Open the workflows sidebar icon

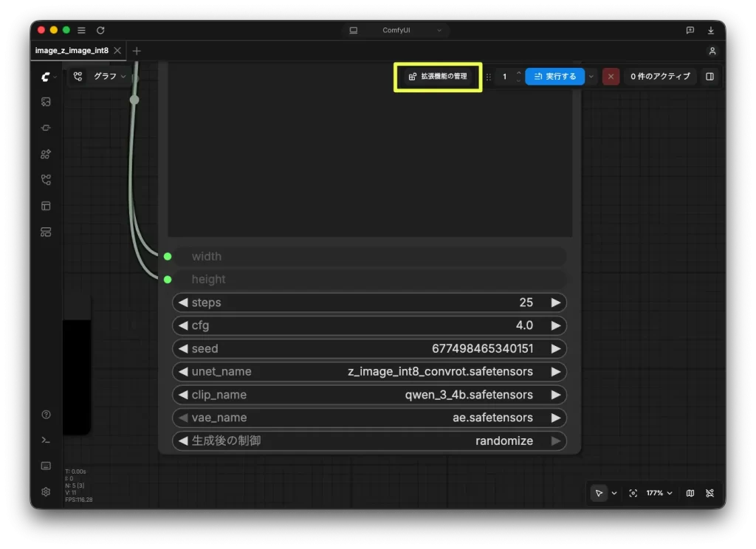[x=46, y=180]
